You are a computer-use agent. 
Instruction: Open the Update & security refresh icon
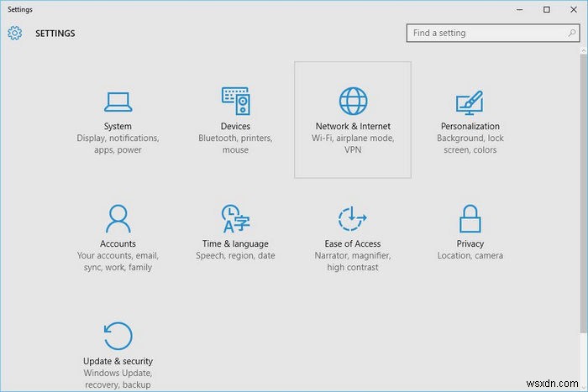point(118,336)
